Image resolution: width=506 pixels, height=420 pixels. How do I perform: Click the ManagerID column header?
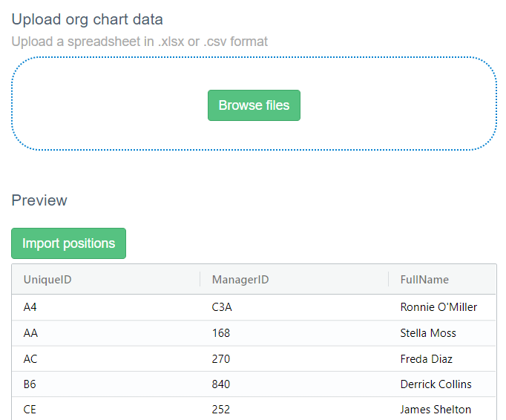[x=240, y=280]
